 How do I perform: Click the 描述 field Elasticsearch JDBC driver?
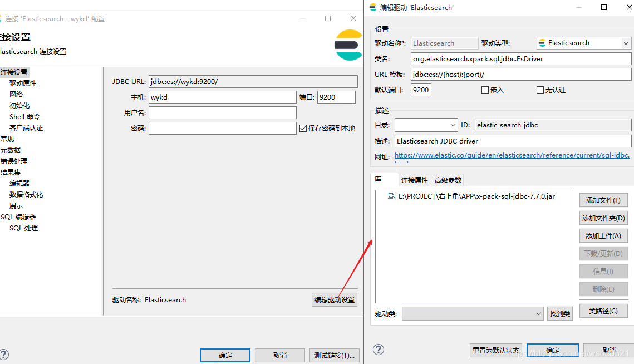click(x=513, y=141)
